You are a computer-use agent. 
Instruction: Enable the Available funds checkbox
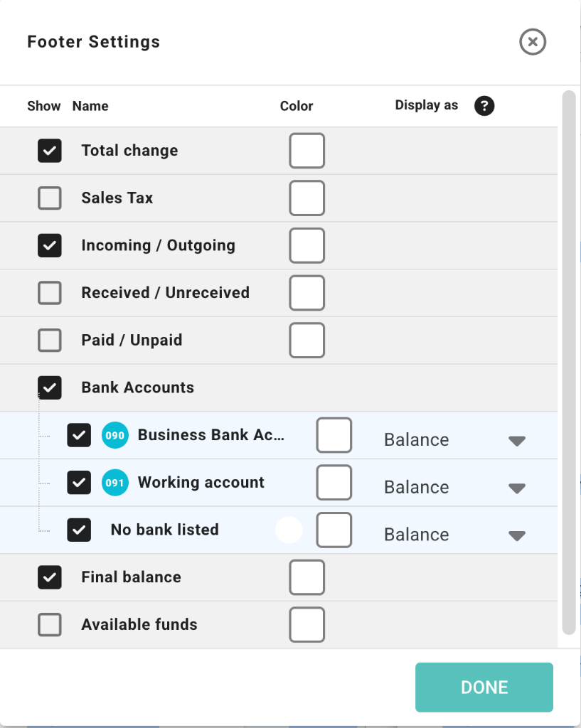click(x=50, y=625)
